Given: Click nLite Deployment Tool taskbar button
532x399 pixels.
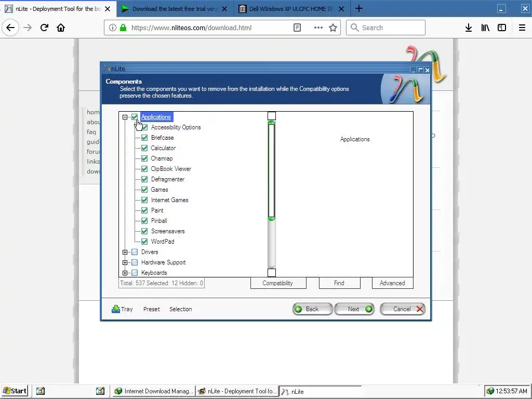Looking at the screenshot, I should pos(237,391).
